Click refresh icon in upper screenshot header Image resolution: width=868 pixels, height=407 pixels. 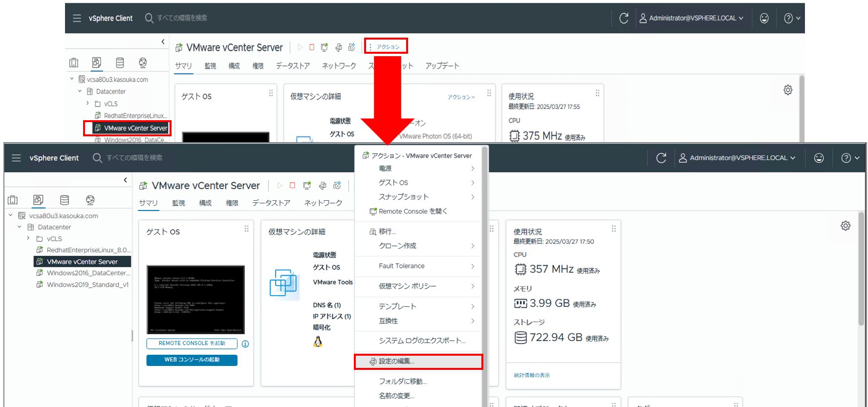(624, 18)
